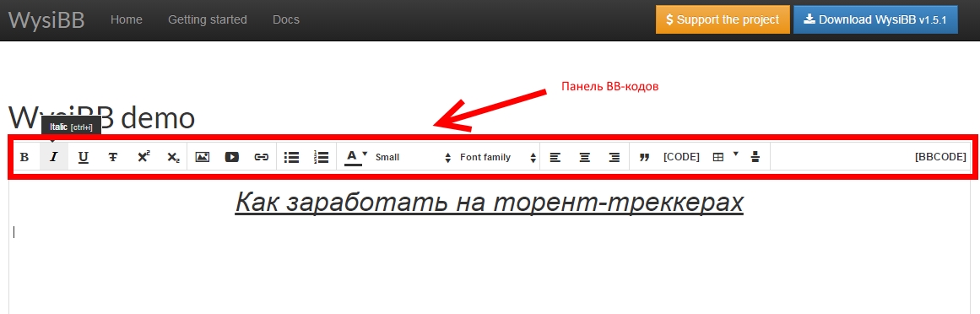The height and width of the screenshot is (314, 980).
Task: Insert an image via picture icon
Action: (202, 157)
